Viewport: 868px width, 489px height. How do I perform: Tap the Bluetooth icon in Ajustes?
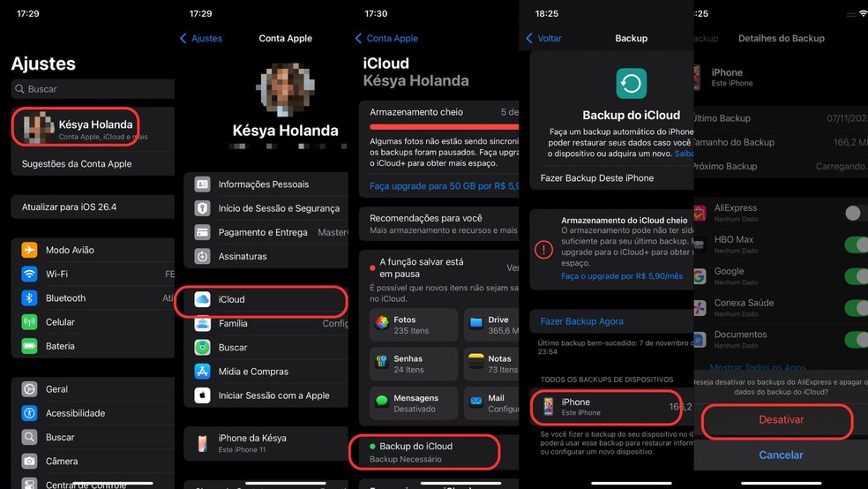29,298
